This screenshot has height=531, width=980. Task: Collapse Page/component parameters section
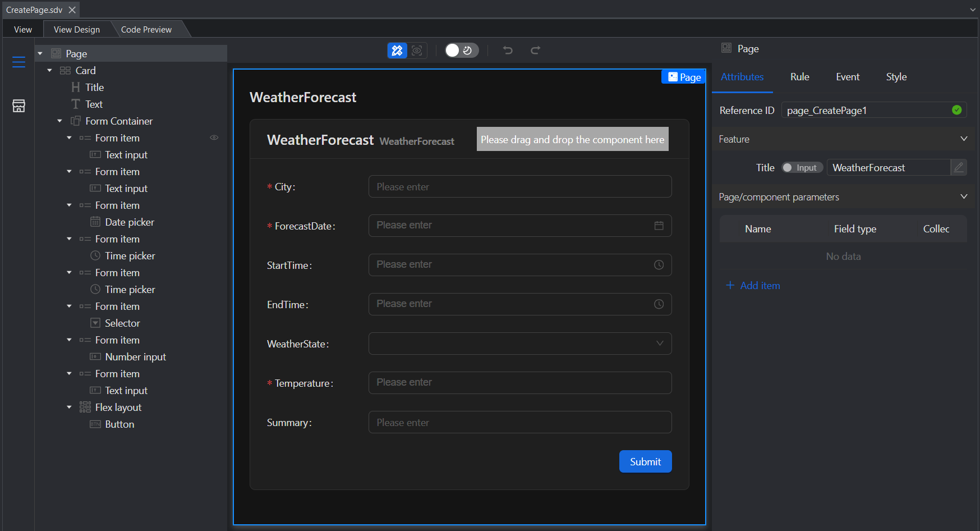coord(964,196)
